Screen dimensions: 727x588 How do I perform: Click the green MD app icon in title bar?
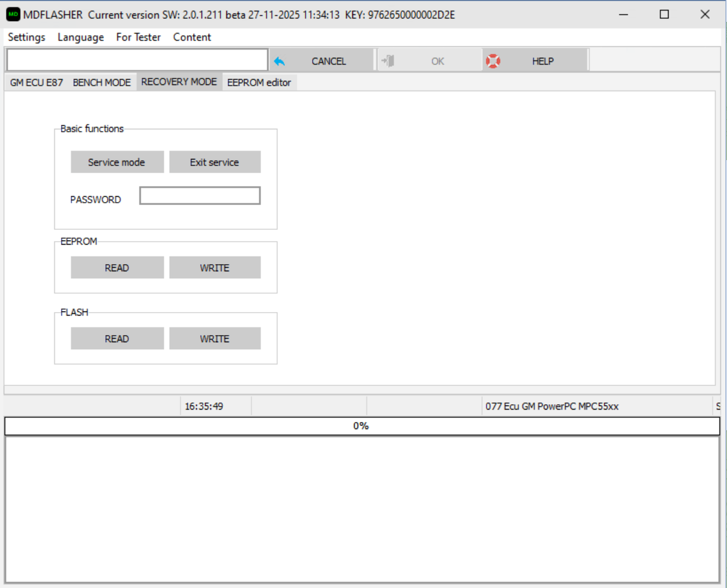tap(13, 14)
